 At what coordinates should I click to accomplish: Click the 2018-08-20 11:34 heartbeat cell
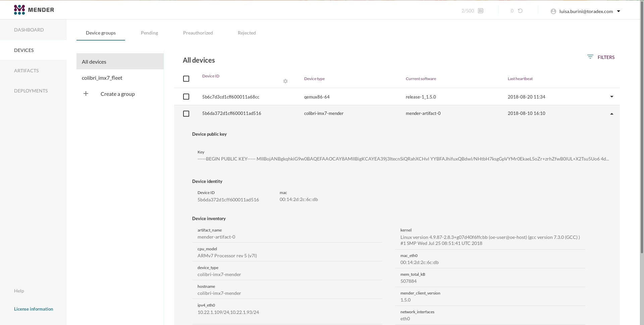click(x=527, y=97)
